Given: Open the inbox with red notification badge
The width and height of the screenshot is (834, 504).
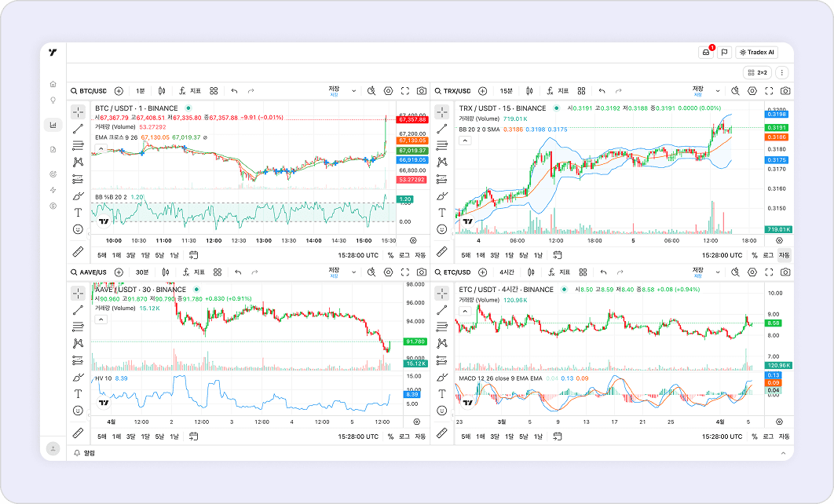Looking at the screenshot, I should click(706, 52).
